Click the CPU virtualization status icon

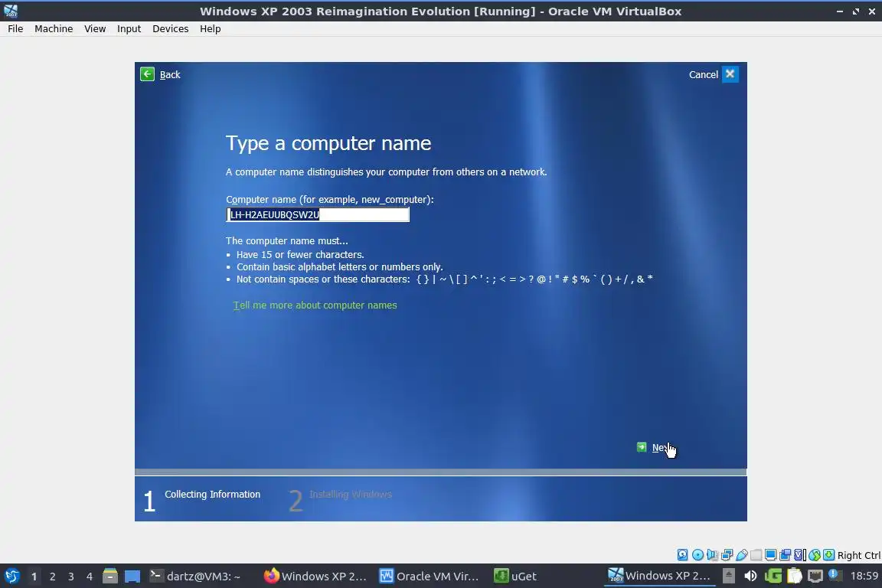[x=800, y=555]
